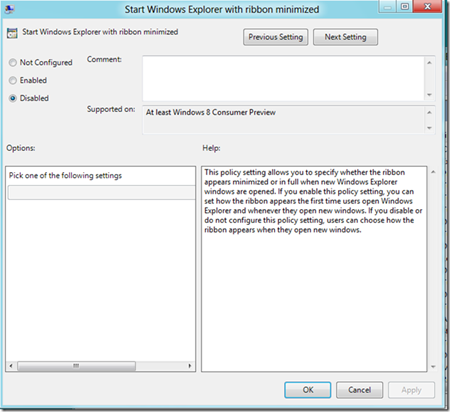Click the title bar window icon
The height and width of the screenshot is (412, 450).
point(9,9)
